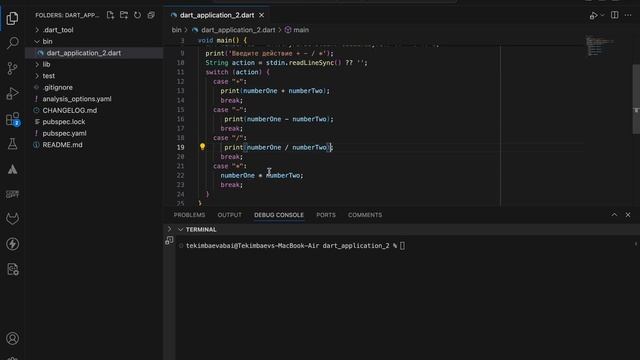Click the terminal launch profile icon

[x=169, y=241]
